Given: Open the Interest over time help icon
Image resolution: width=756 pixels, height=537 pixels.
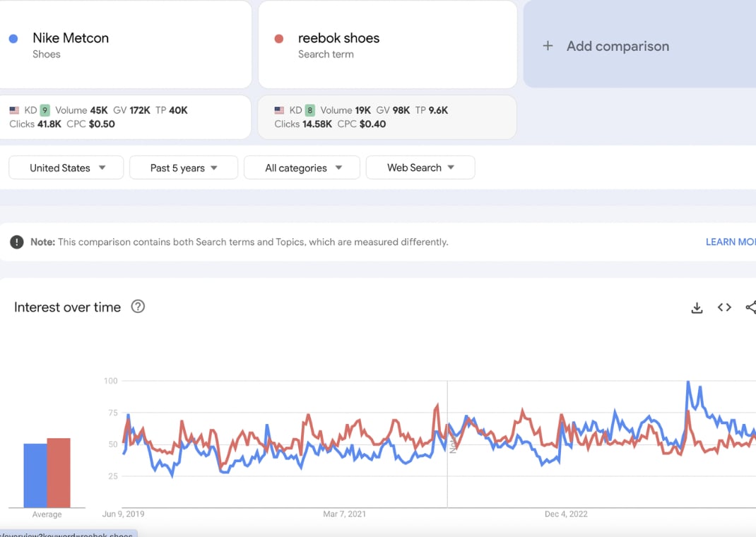Looking at the screenshot, I should [x=138, y=307].
